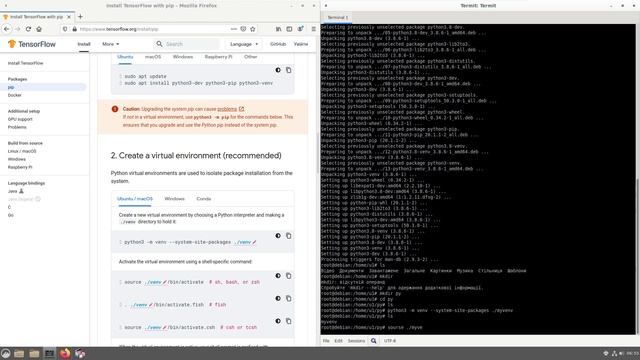Toggle dark theme on activate.csh code
640x360 pixels.
click(278, 321)
